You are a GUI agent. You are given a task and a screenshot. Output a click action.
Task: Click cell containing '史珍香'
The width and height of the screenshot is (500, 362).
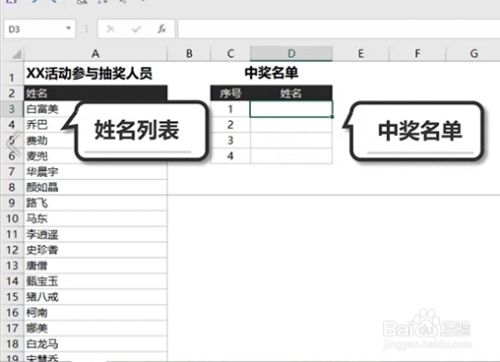pyautogui.click(x=96, y=250)
